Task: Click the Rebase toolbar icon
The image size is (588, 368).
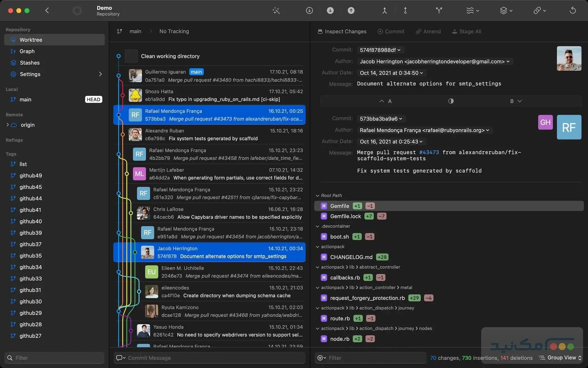Action: tap(405, 10)
